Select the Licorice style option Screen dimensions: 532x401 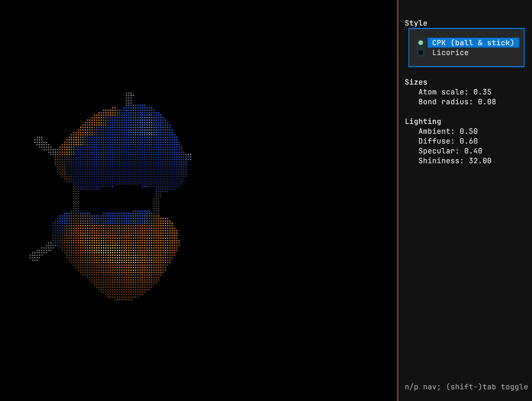click(450, 53)
